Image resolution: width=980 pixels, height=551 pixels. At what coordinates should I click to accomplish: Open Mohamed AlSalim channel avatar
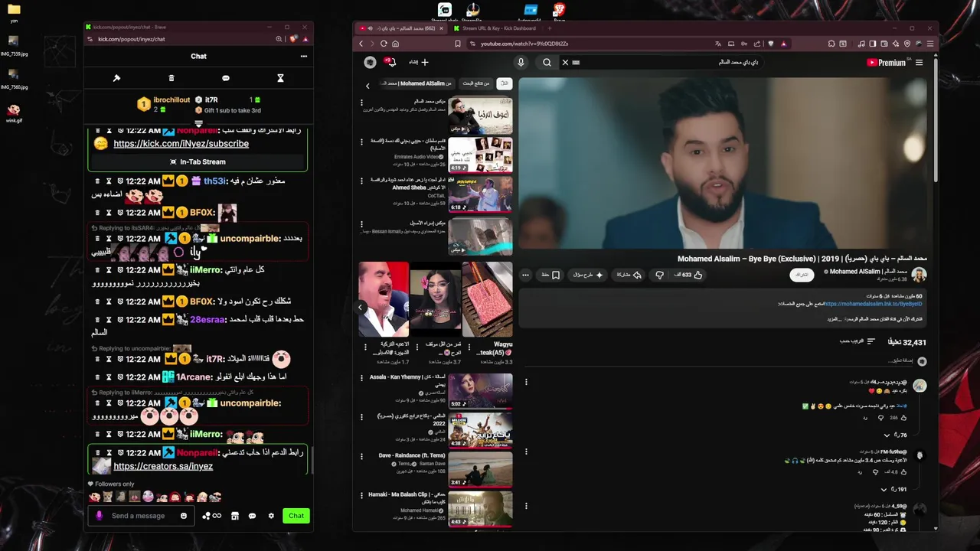coord(919,275)
